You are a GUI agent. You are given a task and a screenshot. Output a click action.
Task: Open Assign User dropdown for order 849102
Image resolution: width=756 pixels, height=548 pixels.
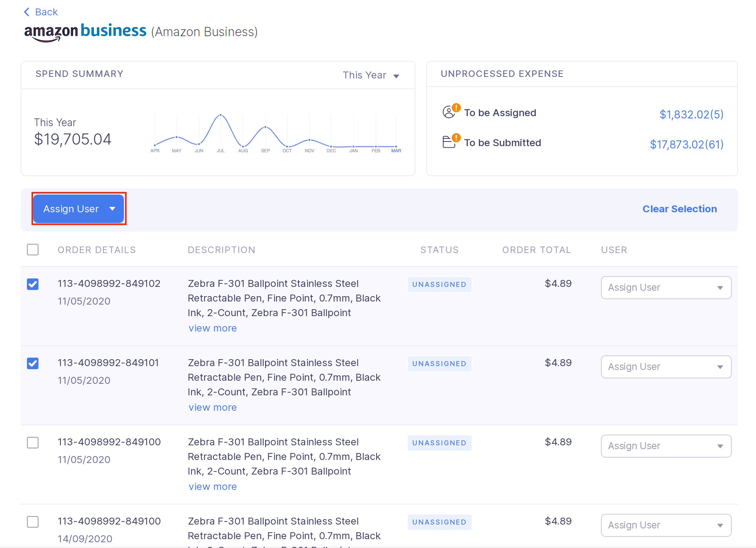[x=666, y=288]
